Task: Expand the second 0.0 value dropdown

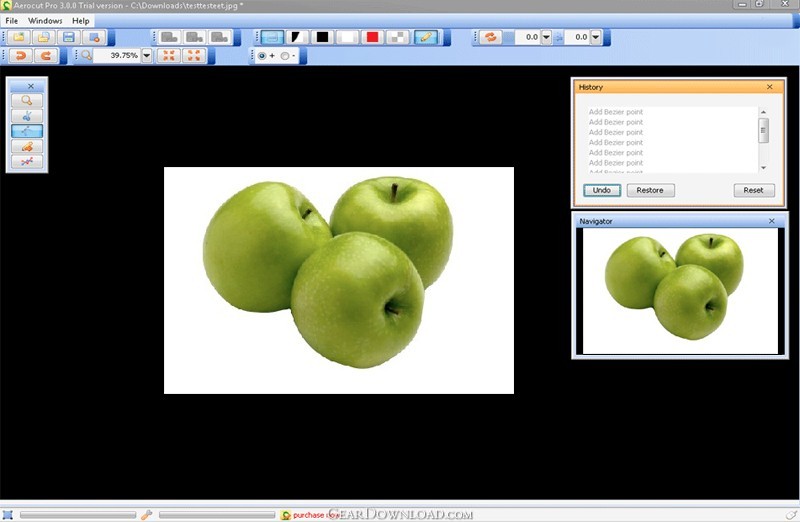Action: pyautogui.click(x=596, y=38)
